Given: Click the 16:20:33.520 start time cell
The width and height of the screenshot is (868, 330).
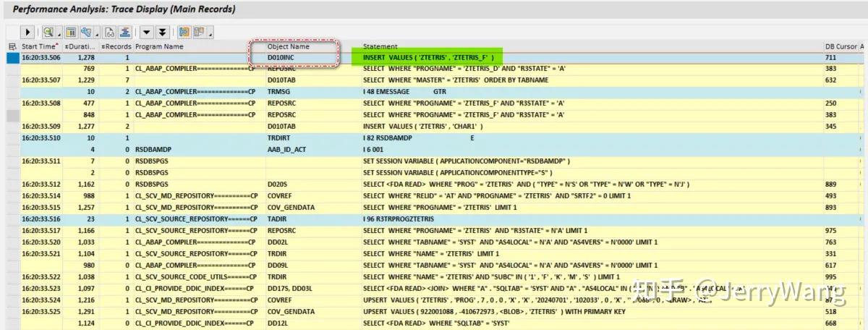Looking at the screenshot, I should [41, 241].
